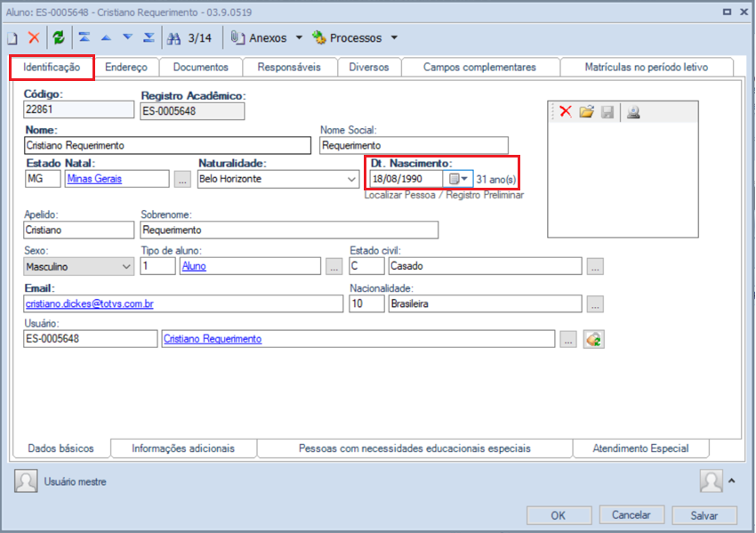Click Estado civil code field C
The width and height of the screenshot is (756, 533).
[366, 266]
